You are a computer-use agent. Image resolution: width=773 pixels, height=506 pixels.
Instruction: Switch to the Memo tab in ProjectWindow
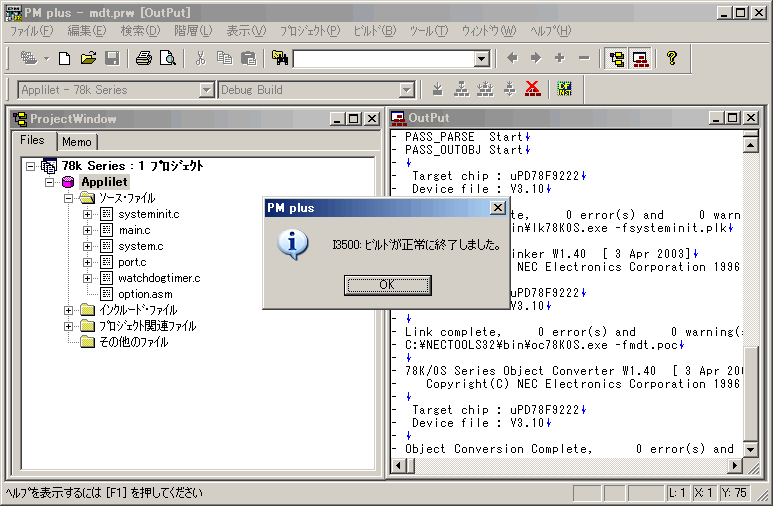(77, 142)
